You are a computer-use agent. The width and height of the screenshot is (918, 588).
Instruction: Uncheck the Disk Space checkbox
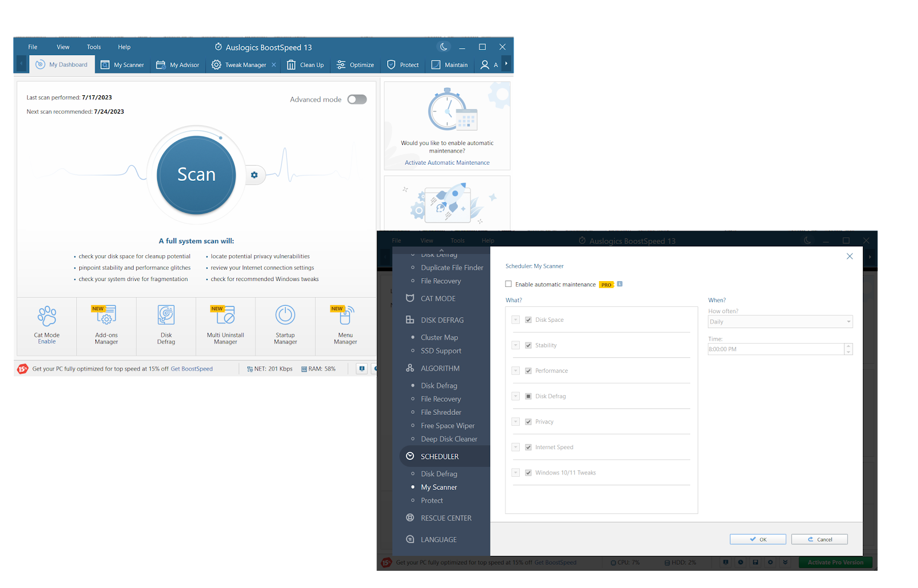tap(528, 320)
